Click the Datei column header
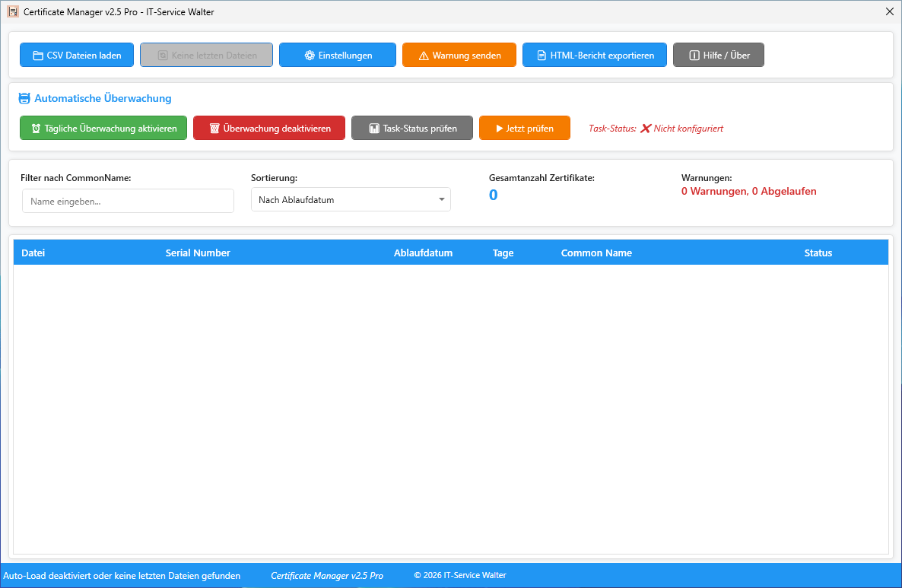The width and height of the screenshot is (902, 588). point(33,253)
